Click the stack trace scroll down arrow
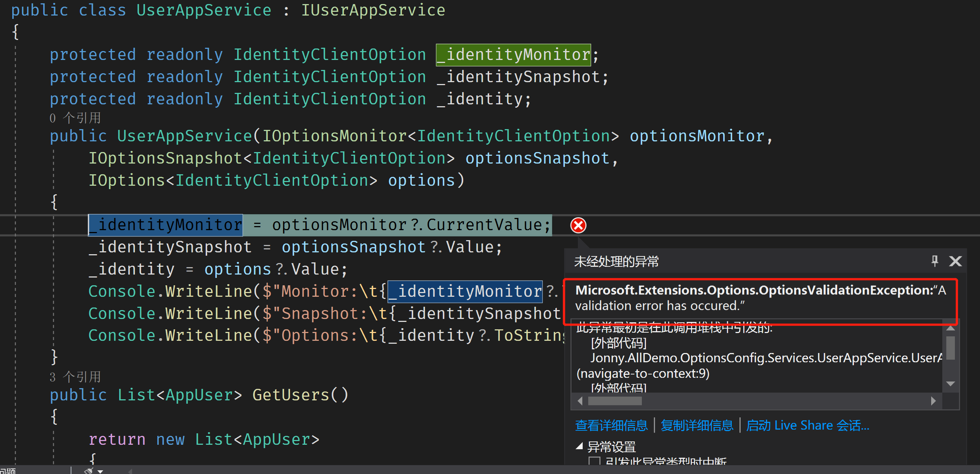Viewport: 980px width, 474px height. point(950,383)
